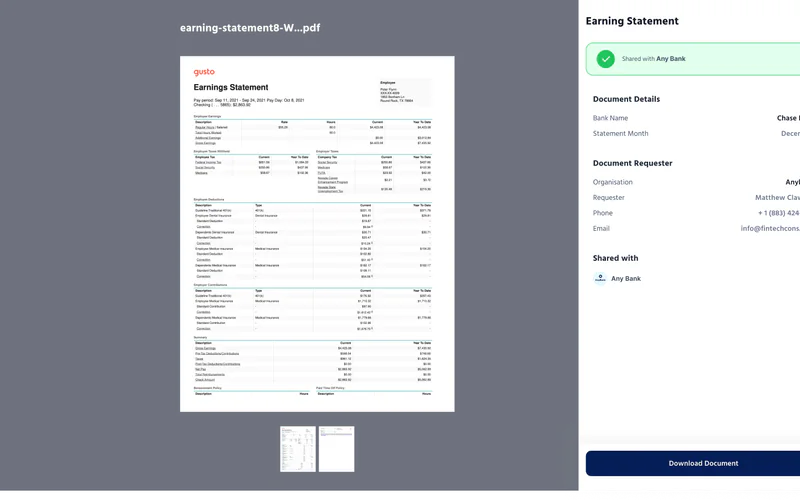
Task: Click the Bank Name label
Action: coord(610,118)
